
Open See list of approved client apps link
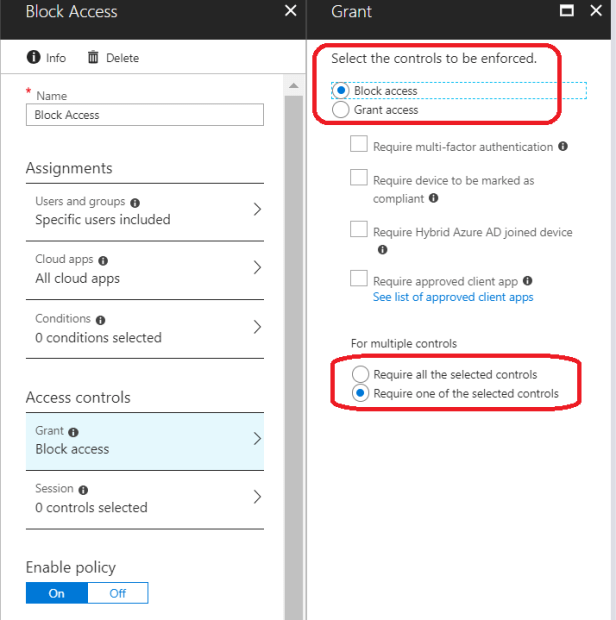pos(453,297)
